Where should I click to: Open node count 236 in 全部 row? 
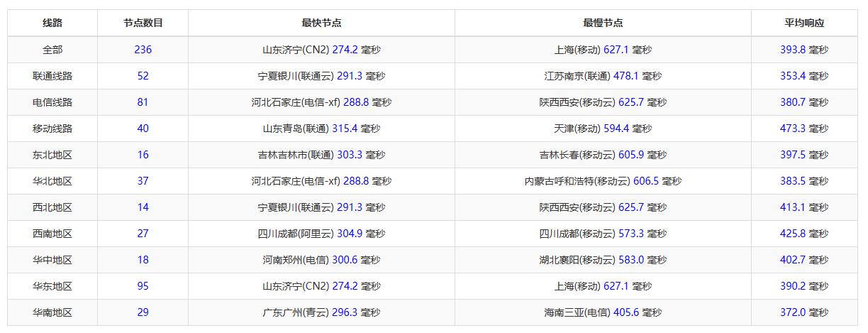click(x=143, y=50)
